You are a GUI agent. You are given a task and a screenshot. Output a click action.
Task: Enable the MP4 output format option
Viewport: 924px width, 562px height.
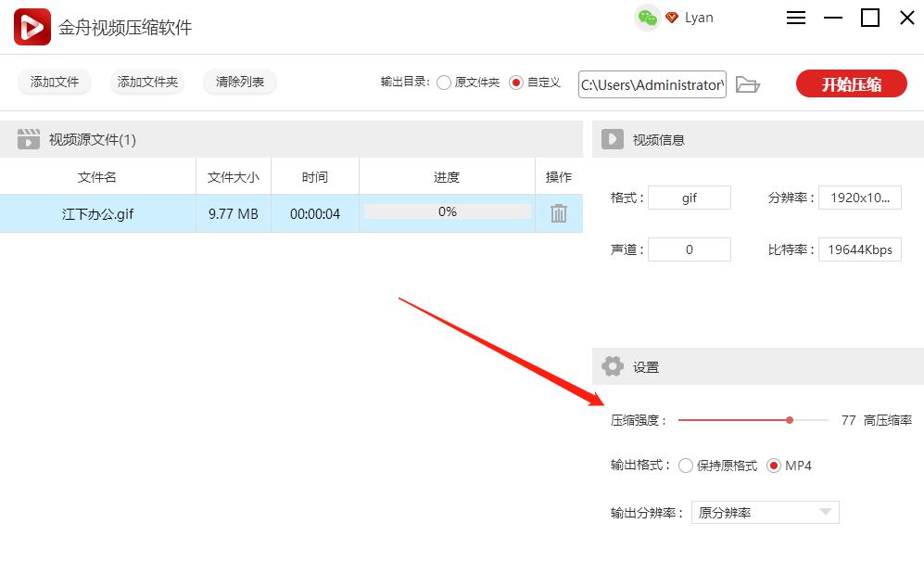[773, 466]
